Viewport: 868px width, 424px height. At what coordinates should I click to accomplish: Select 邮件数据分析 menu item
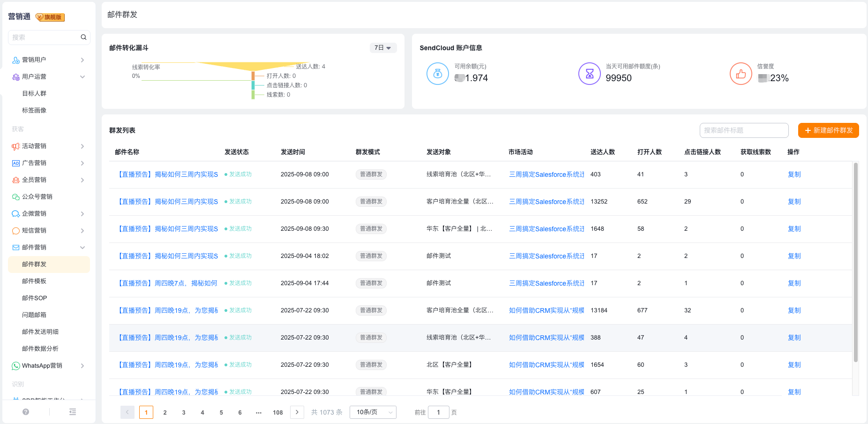(x=40, y=349)
